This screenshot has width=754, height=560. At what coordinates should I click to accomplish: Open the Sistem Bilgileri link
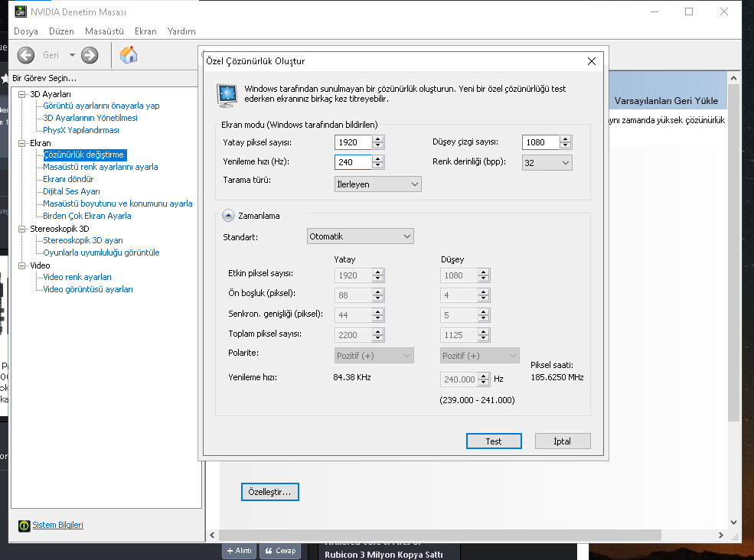tap(57, 525)
